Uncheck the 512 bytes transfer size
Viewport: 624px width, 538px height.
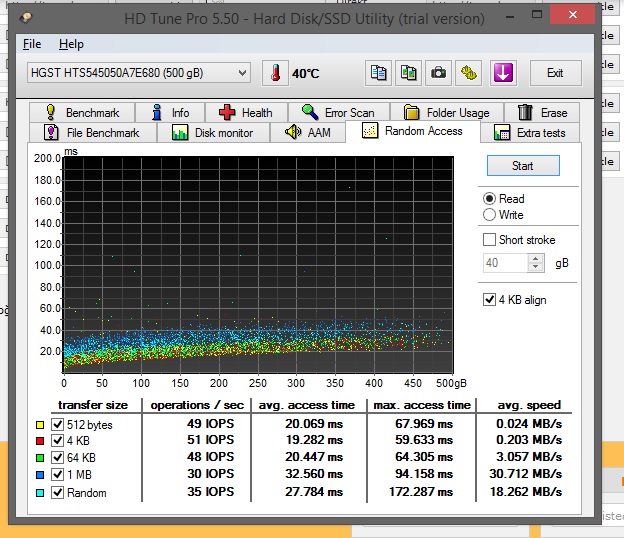click(58, 425)
